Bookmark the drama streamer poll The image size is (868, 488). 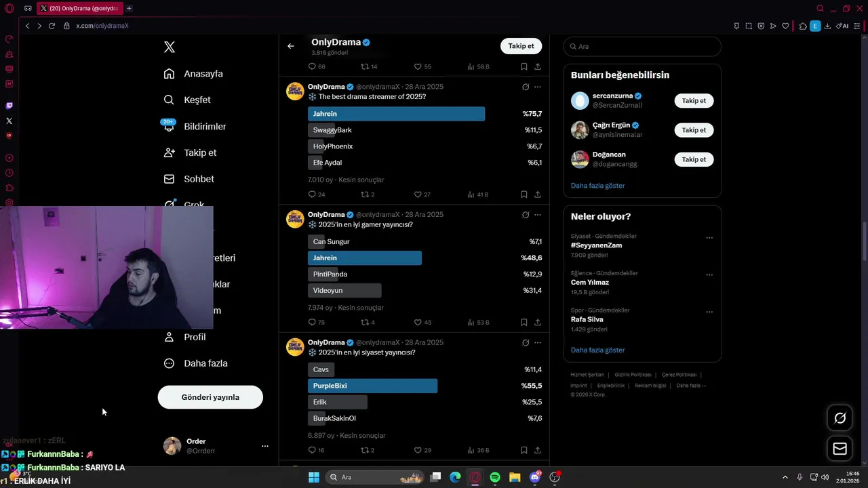click(524, 195)
